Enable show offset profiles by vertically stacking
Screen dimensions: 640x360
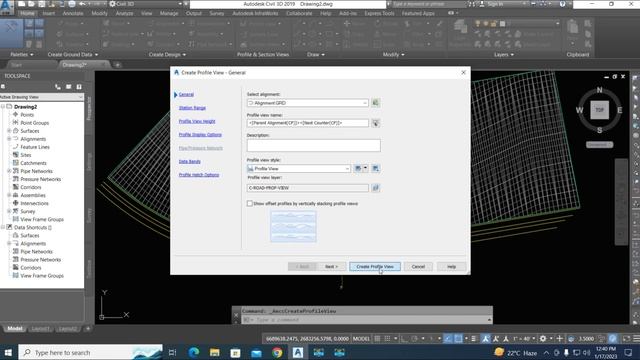(x=249, y=203)
